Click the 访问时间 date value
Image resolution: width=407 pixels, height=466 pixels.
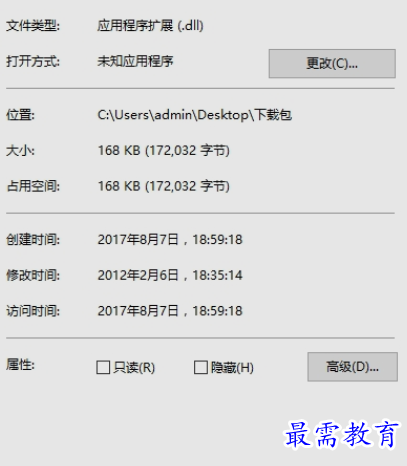(170, 311)
